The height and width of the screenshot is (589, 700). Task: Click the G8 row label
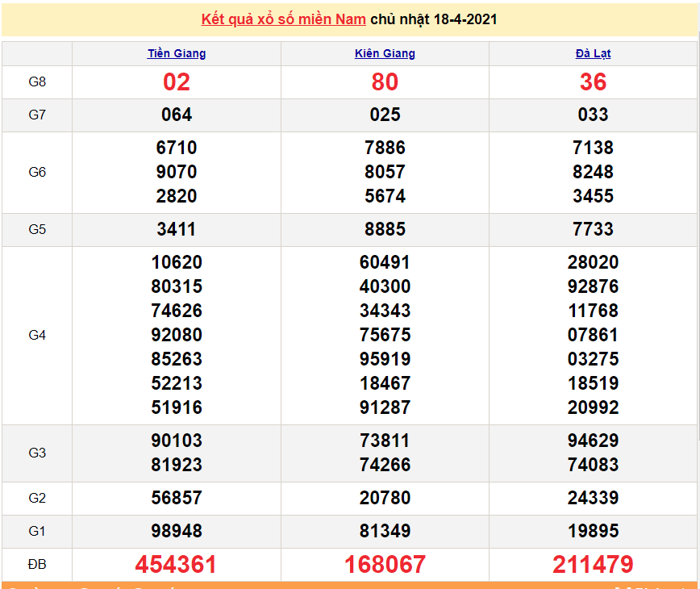pos(37,82)
